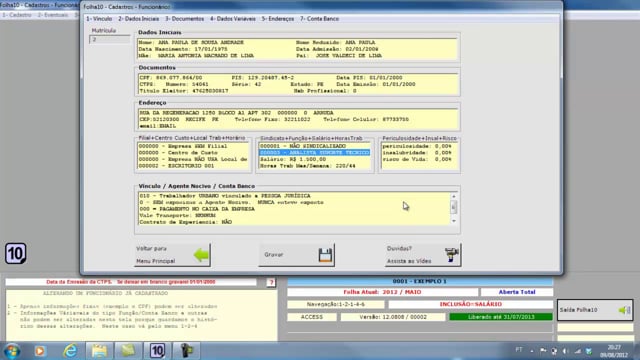Click the Matrícula input field

[x=109, y=40]
